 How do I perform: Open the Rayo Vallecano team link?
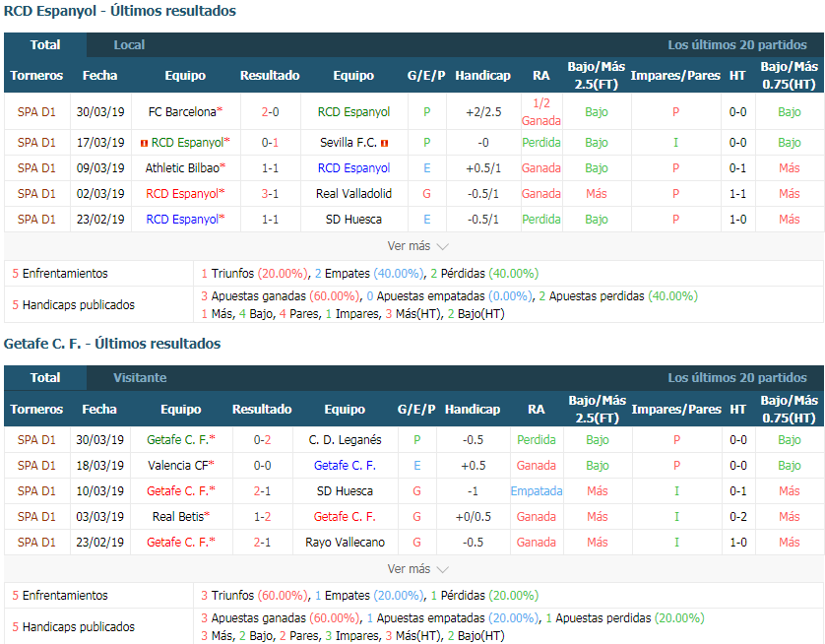[345, 543]
